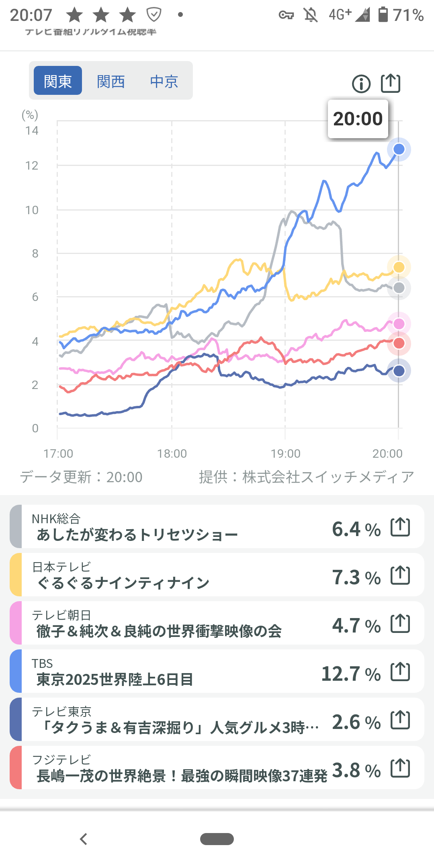Share the 日本テレビ 7.3% rating
This screenshot has width=434, height=868.
click(400, 575)
